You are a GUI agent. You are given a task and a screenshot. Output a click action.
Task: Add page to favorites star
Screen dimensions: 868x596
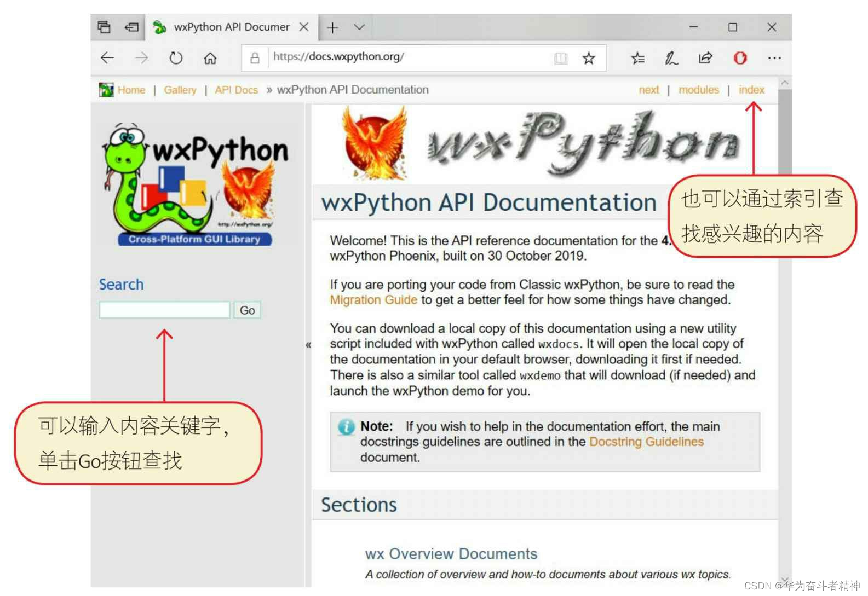pos(589,58)
